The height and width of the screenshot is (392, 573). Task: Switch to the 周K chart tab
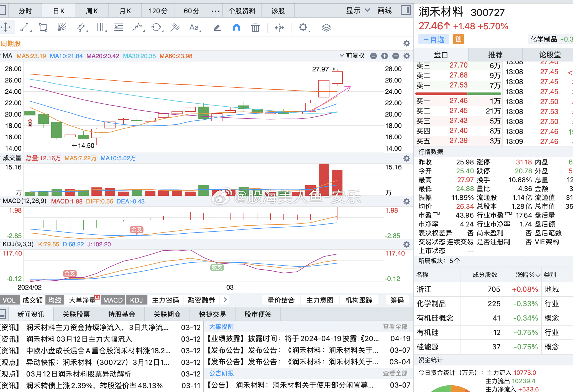click(x=92, y=11)
